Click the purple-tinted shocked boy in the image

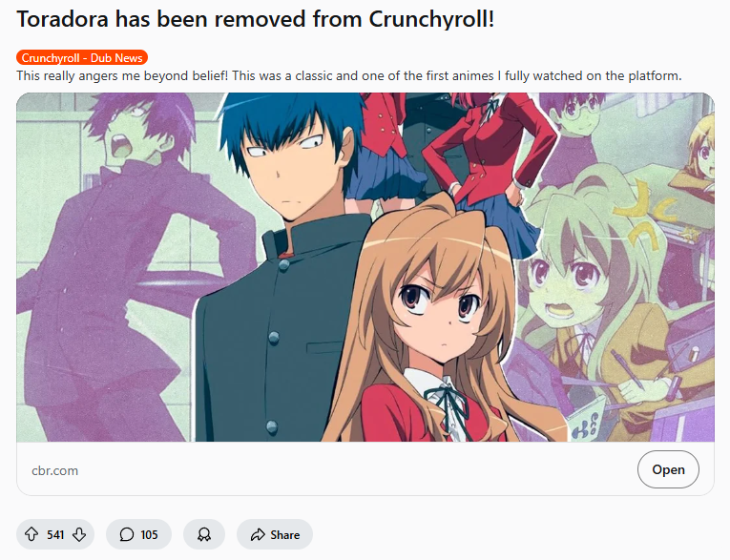click(135, 260)
